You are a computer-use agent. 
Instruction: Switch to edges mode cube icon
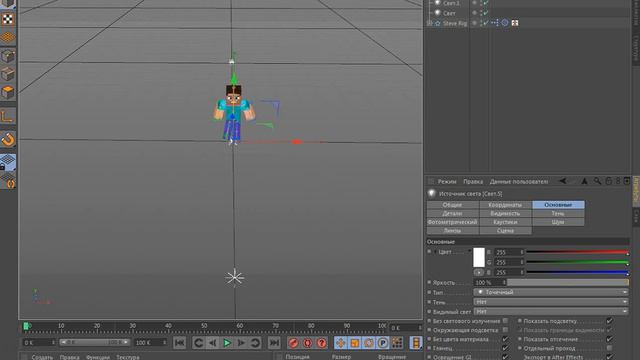pyautogui.click(x=8, y=74)
